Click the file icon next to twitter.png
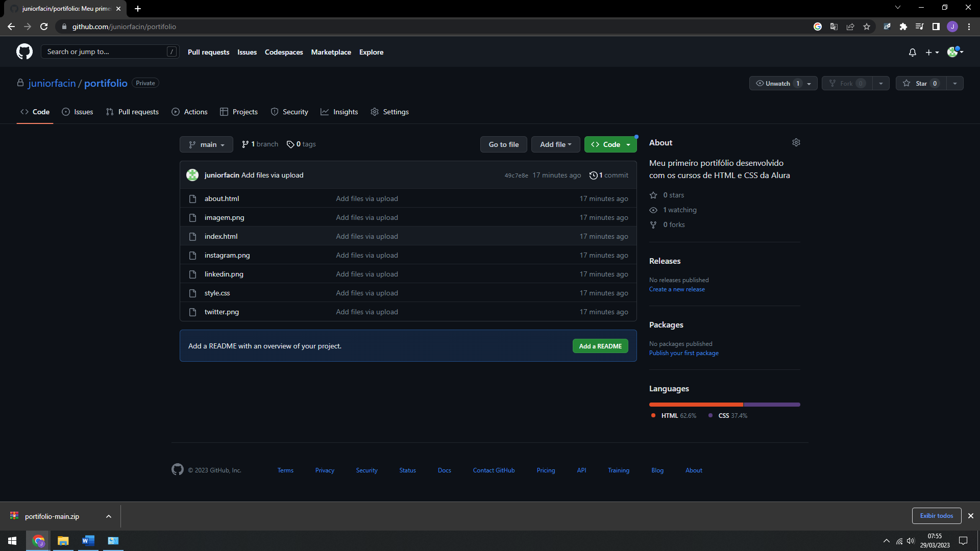 click(192, 312)
